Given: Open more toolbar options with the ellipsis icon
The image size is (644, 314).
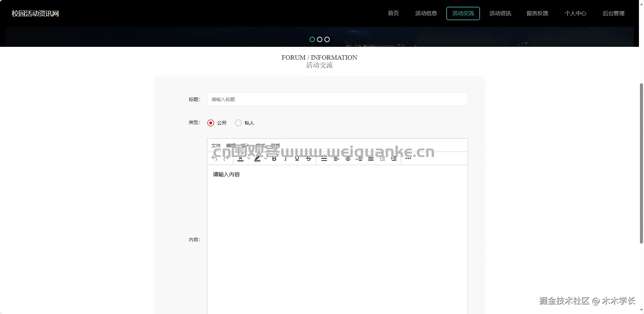Looking at the screenshot, I should 408,158.
